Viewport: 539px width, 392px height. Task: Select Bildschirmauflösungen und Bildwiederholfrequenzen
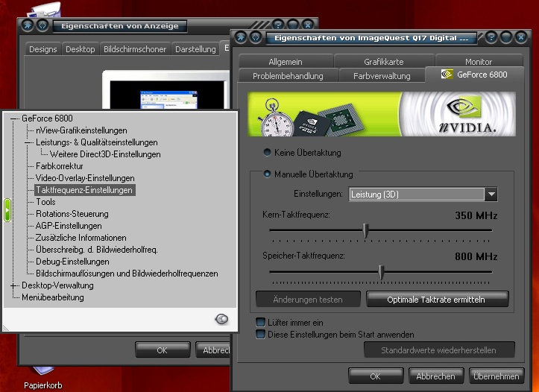coord(127,274)
